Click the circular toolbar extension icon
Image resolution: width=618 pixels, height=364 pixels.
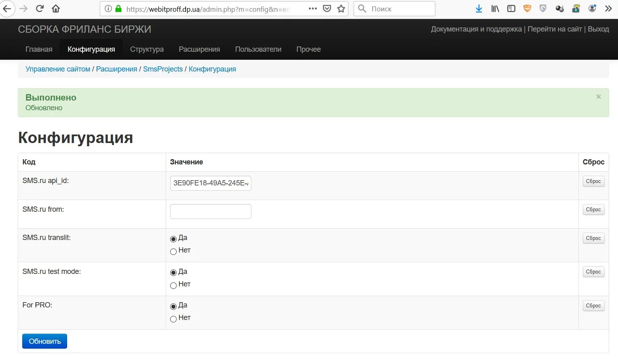[x=592, y=8]
